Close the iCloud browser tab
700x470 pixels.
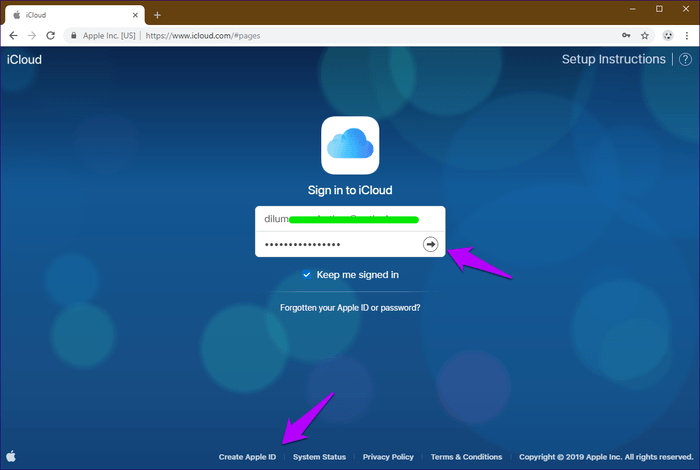135,15
